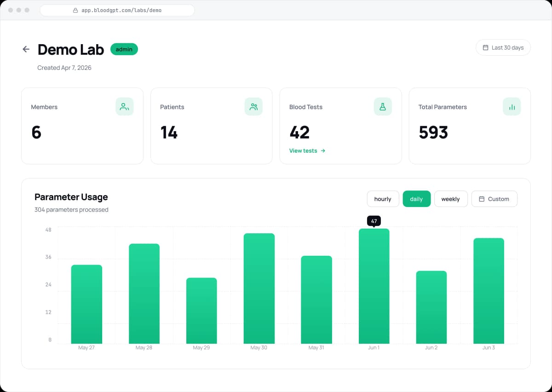Click the Demo Lab heading
Screen dimensions: 552x392
71,49
